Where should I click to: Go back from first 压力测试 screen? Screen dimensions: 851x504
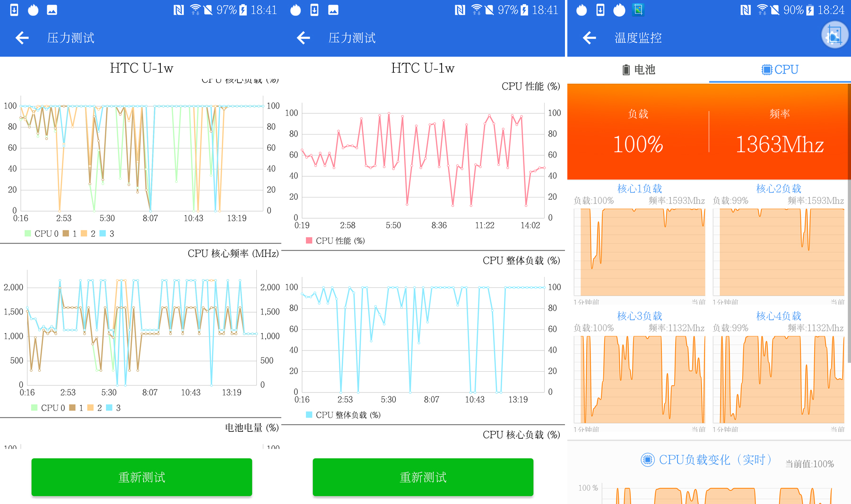22,38
